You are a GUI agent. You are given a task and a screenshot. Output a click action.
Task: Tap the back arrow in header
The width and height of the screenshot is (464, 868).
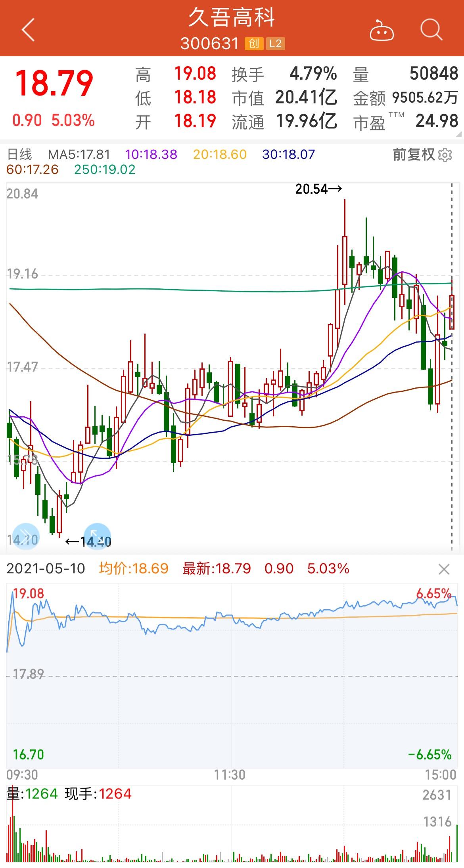(28, 30)
